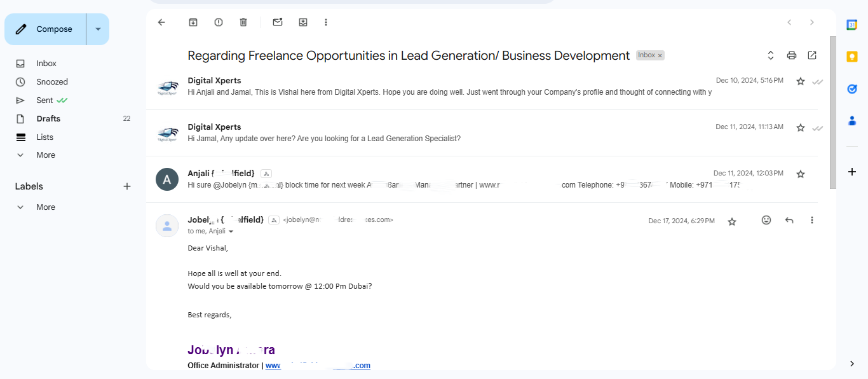
Task: Go to the Snoozed folder
Action: coord(52,82)
